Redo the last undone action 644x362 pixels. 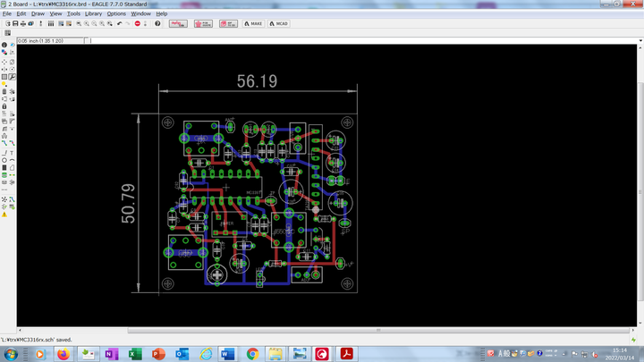click(x=127, y=24)
